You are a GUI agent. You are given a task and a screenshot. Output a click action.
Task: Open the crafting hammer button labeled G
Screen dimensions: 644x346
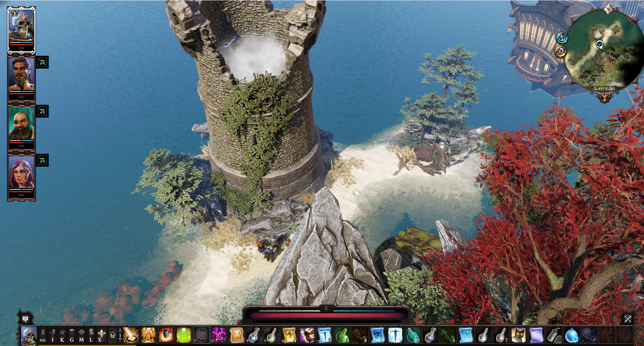tap(71, 335)
